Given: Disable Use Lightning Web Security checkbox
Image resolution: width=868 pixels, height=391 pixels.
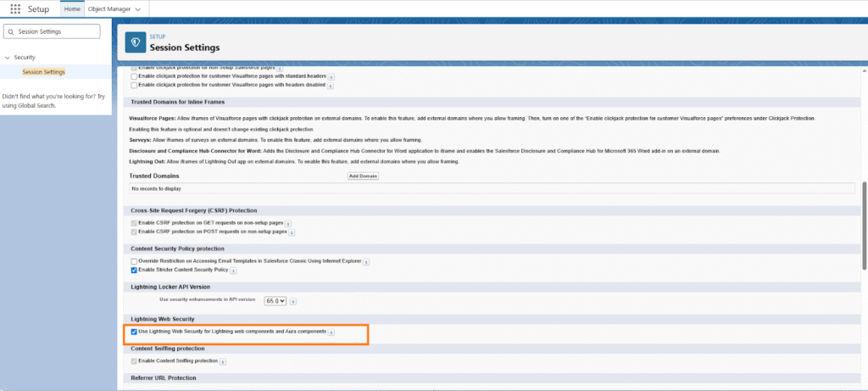Looking at the screenshot, I should click(x=134, y=332).
